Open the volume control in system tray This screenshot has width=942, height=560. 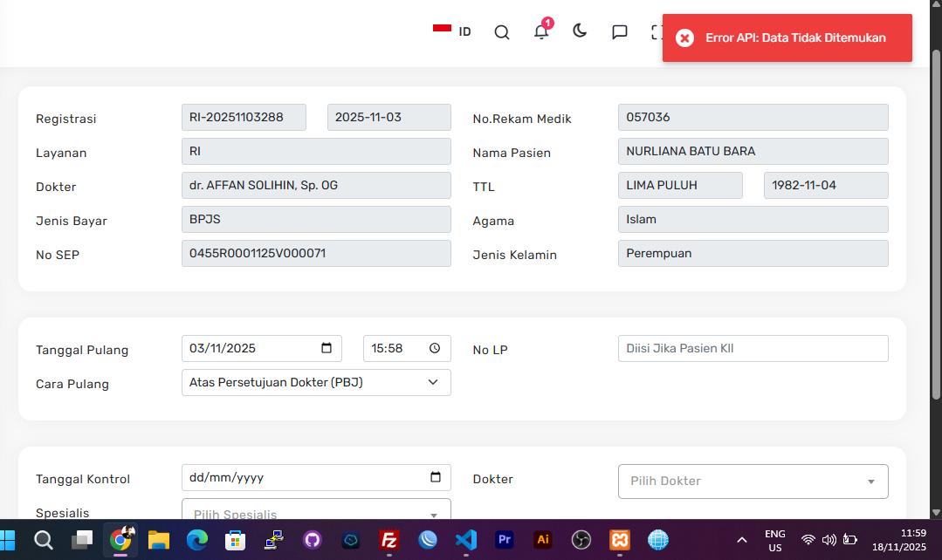pyautogui.click(x=829, y=540)
